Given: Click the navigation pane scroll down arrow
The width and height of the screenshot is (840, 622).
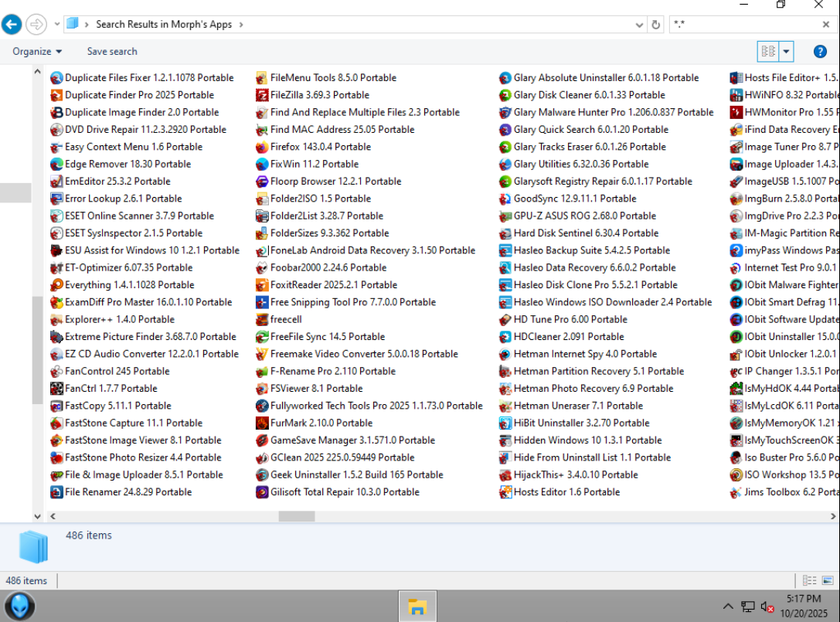Looking at the screenshot, I should click(37, 516).
